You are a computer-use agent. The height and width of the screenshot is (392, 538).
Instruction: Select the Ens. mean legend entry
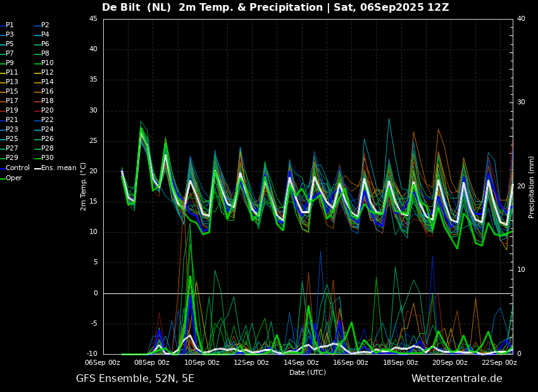56,168
